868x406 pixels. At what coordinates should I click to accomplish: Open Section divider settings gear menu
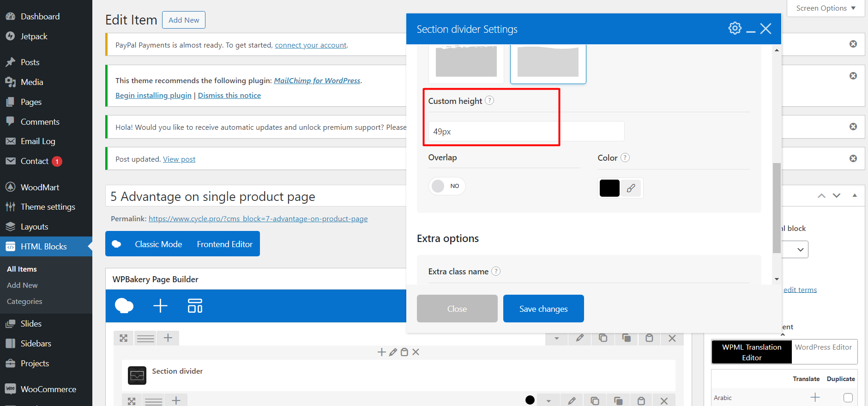pos(735,28)
